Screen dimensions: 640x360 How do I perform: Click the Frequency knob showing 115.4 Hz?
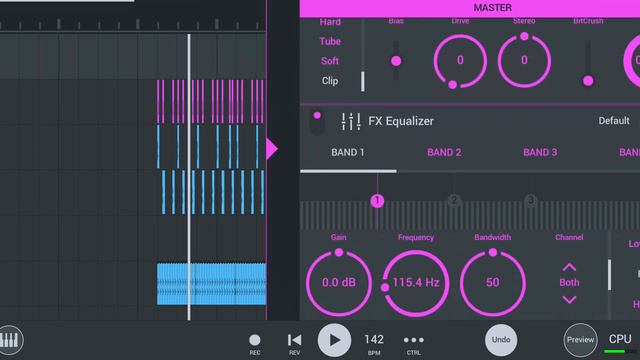[x=416, y=282]
